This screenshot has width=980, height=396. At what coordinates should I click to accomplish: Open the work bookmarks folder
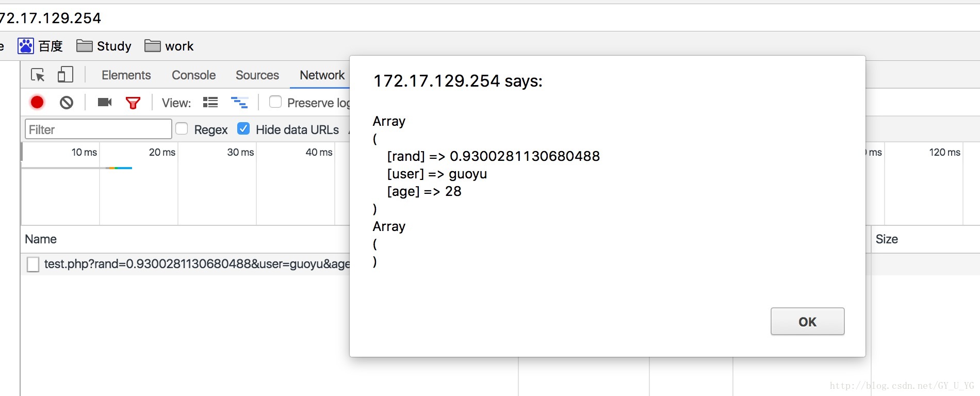[169, 46]
